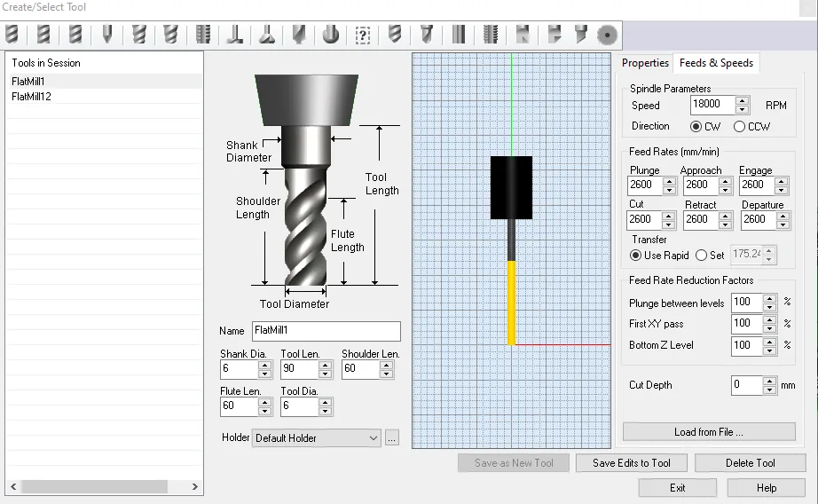Increase Shoulder Len. with up arrow

tap(386, 365)
